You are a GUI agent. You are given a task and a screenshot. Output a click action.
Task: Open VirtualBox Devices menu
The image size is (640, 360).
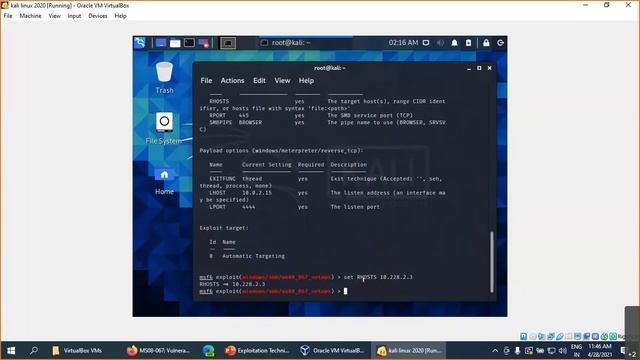(98, 16)
